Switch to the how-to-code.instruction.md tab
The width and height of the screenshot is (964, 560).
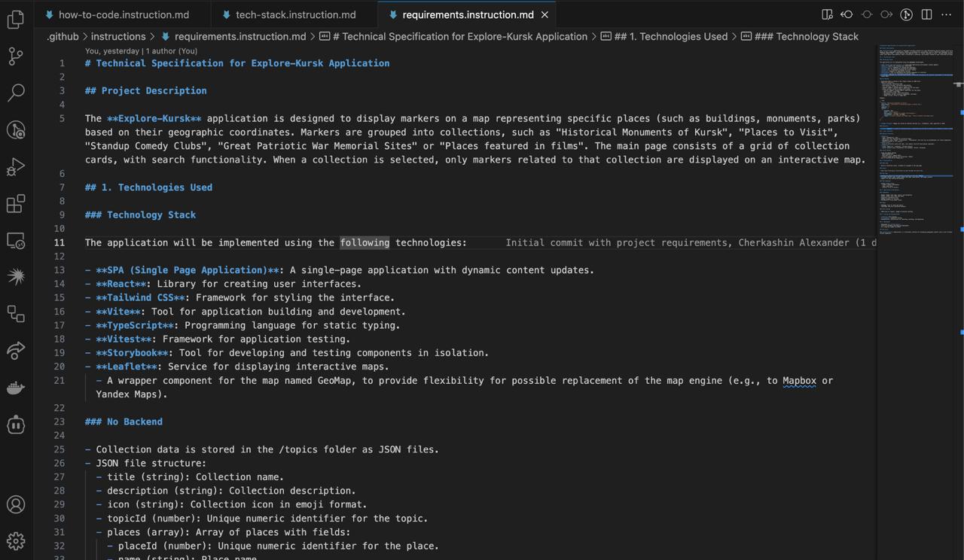(124, 14)
